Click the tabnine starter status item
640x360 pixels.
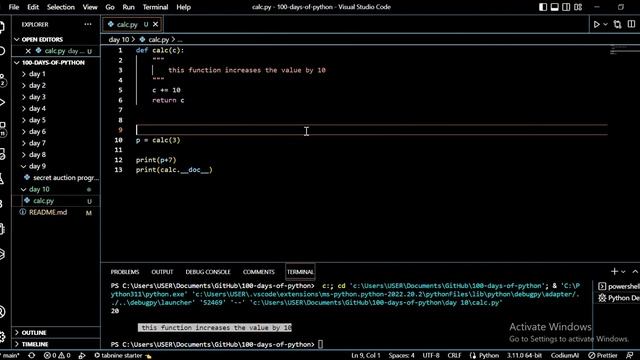coord(123,356)
